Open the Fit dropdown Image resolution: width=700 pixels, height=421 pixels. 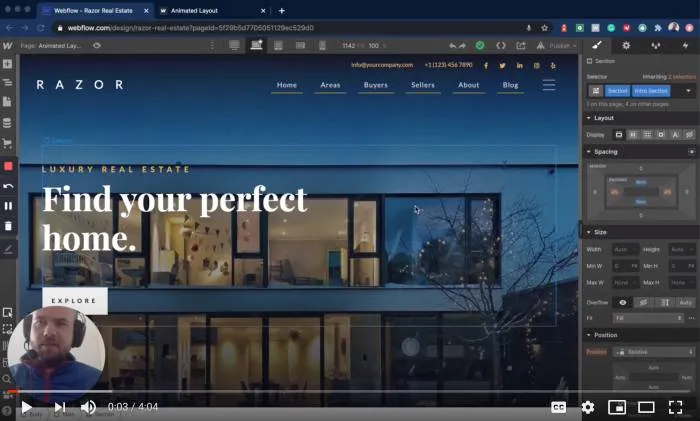(x=648, y=318)
